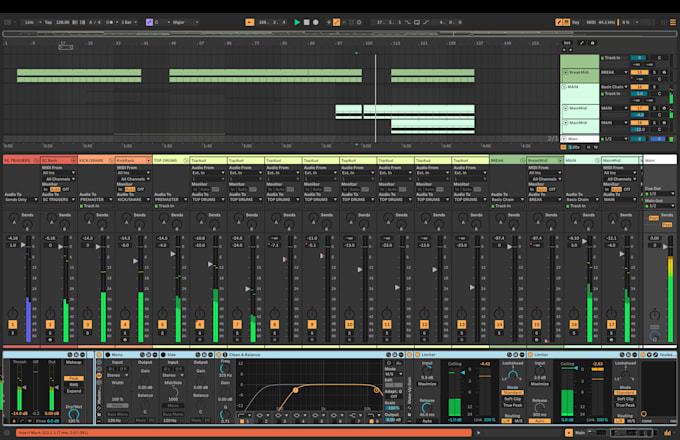This screenshot has width=680, height=440.
Task: Open the BREAK output dropdown on BreakMidi track
Action: point(614,72)
